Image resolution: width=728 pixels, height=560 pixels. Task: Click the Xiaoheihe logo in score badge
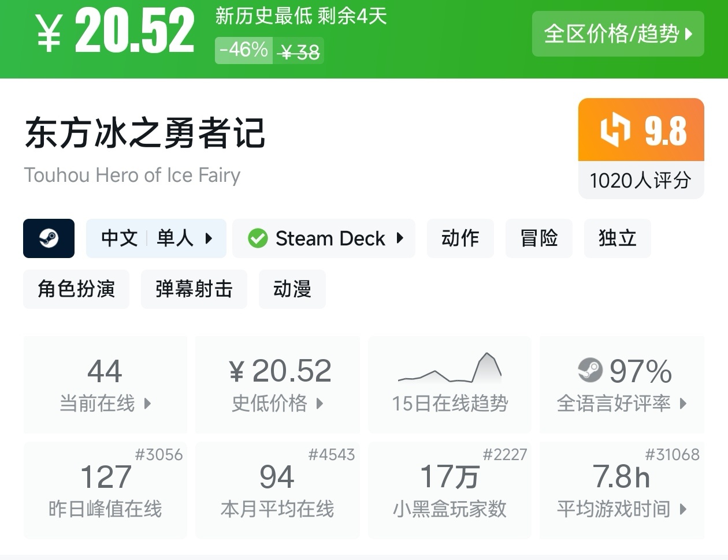[615, 130]
